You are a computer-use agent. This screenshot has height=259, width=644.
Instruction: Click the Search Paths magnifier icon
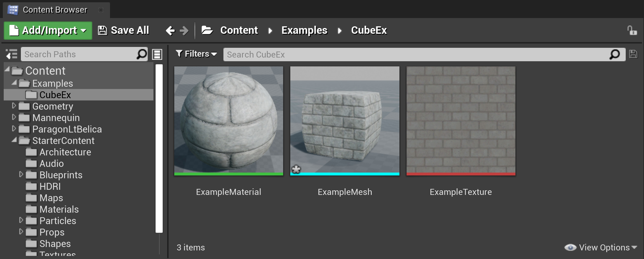point(141,54)
